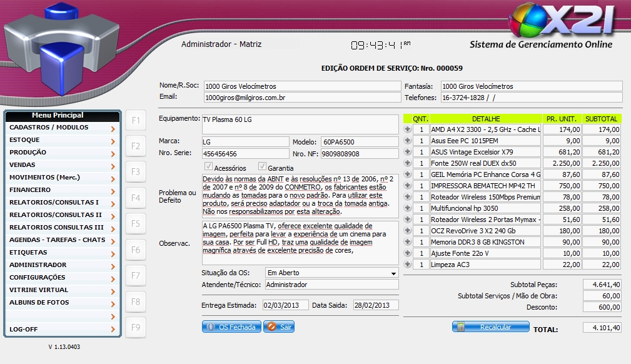Image resolution: width=631 pixels, height=364 pixels.
Task: Expand the FINANCEIRO menu arrow
Action: pyautogui.click(x=113, y=191)
